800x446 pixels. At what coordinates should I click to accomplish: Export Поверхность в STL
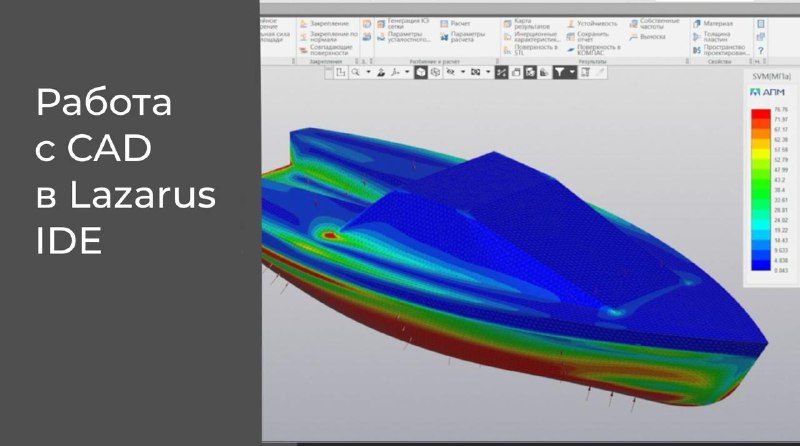click(530, 49)
